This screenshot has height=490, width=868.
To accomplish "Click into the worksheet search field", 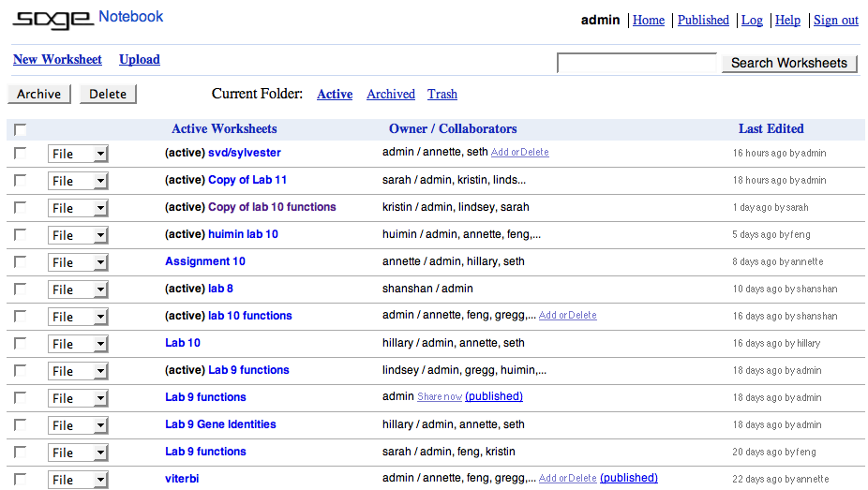I will [636, 63].
